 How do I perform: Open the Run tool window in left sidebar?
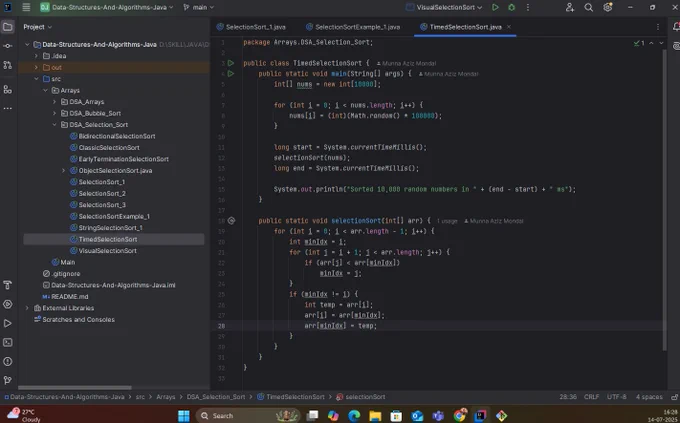[7, 323]
